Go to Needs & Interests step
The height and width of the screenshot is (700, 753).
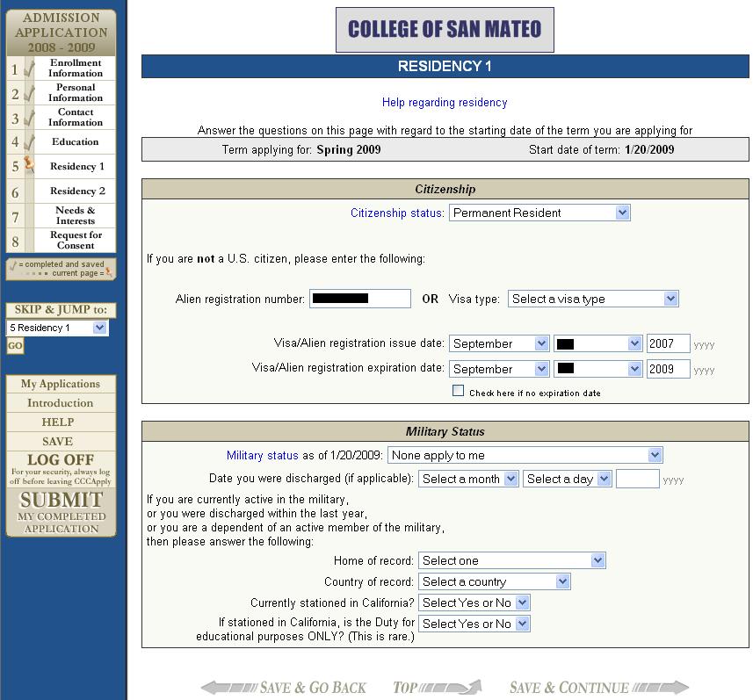pyautogui.click(x=76, y=215)
